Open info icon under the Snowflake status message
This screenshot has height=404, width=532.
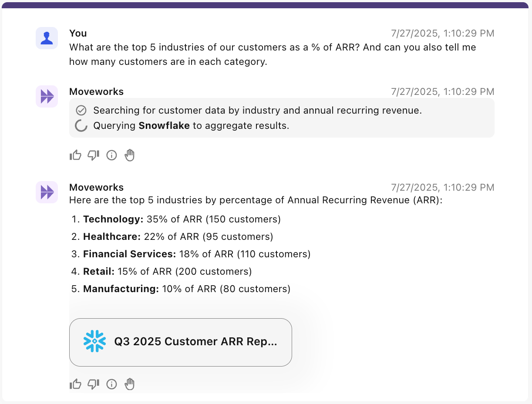coord(112,155)
